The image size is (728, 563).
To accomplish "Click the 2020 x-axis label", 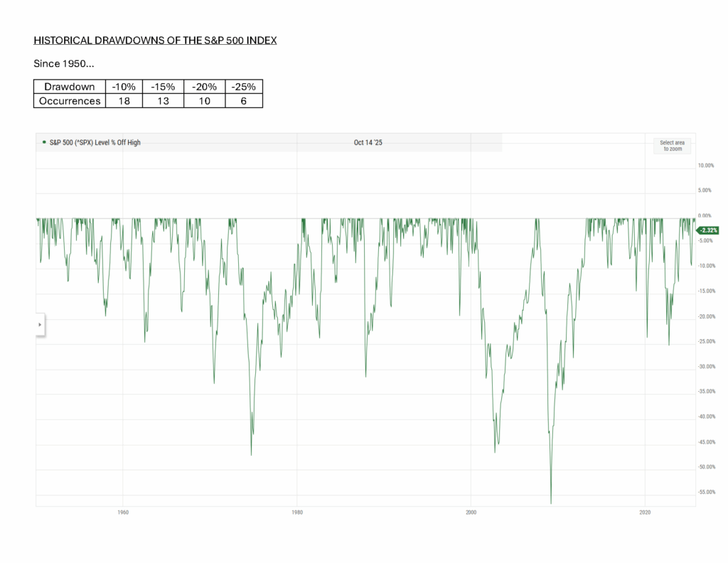I will [x=645, y=512].
